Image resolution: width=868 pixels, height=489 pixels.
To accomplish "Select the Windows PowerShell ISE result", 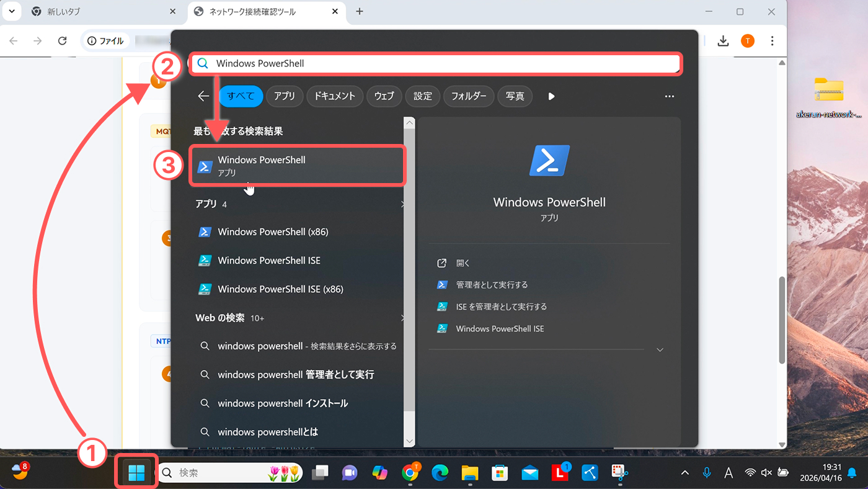I will (x=298, y=261).
